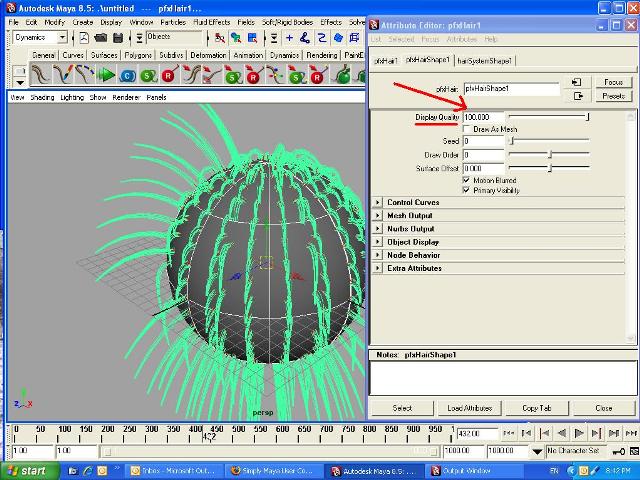Expand the Mesh Output section

coord(378,216)
